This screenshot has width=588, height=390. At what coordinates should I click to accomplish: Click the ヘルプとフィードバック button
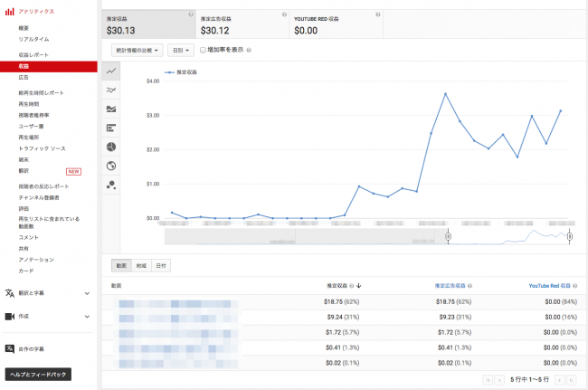point(36,373)
